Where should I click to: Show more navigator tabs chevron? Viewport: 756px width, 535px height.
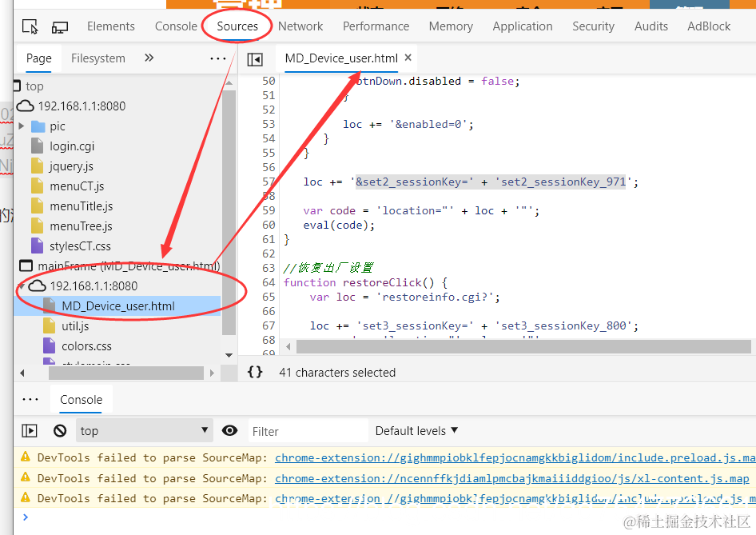tap(149, 58)
